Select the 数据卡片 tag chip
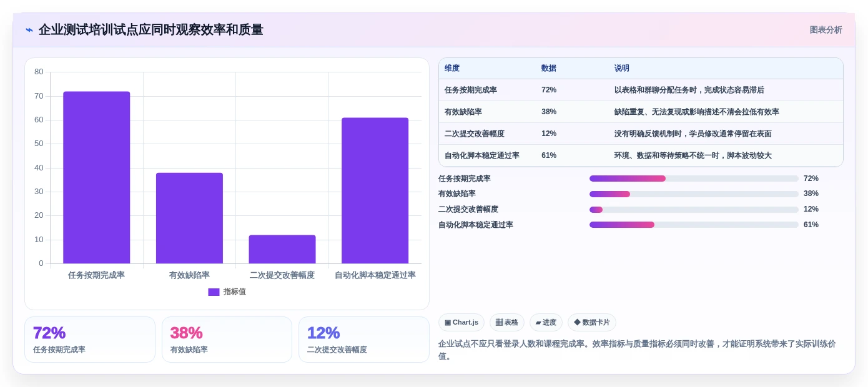 click(592, 322)
